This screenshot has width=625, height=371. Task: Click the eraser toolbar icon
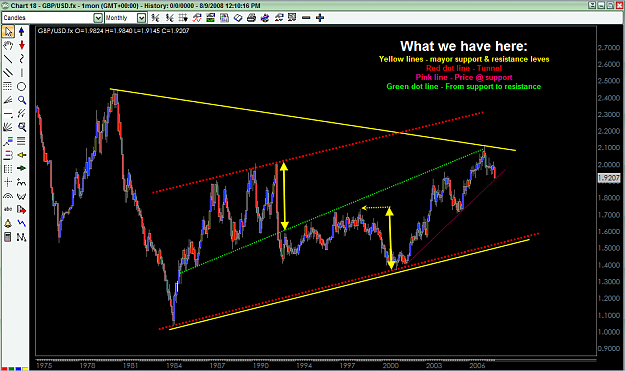click(238, 18)
